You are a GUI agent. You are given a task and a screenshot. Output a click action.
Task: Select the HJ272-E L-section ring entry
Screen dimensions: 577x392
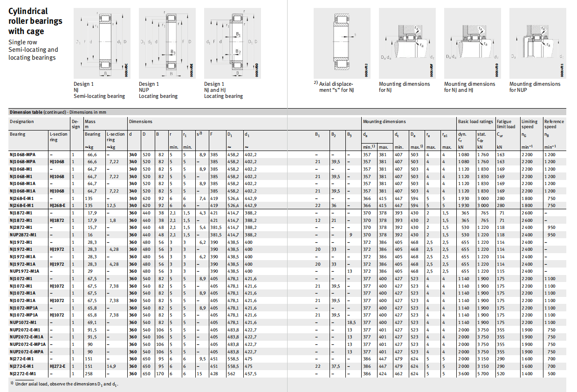pos(57,367)
